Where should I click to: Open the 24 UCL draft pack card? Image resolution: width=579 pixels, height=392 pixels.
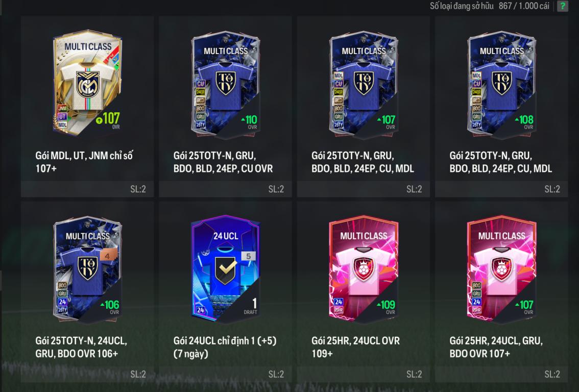[226, 268]
